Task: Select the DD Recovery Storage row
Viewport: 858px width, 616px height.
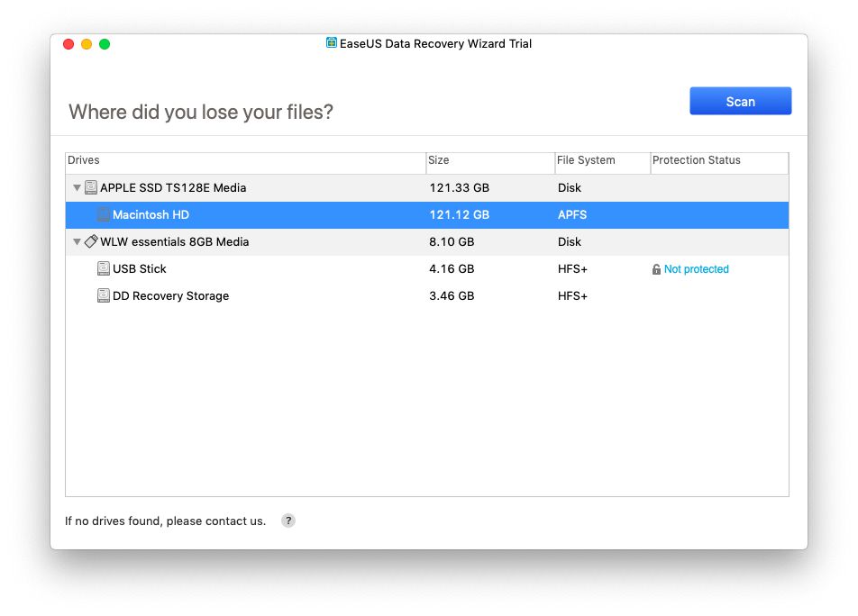Action: tap(427, 295)
